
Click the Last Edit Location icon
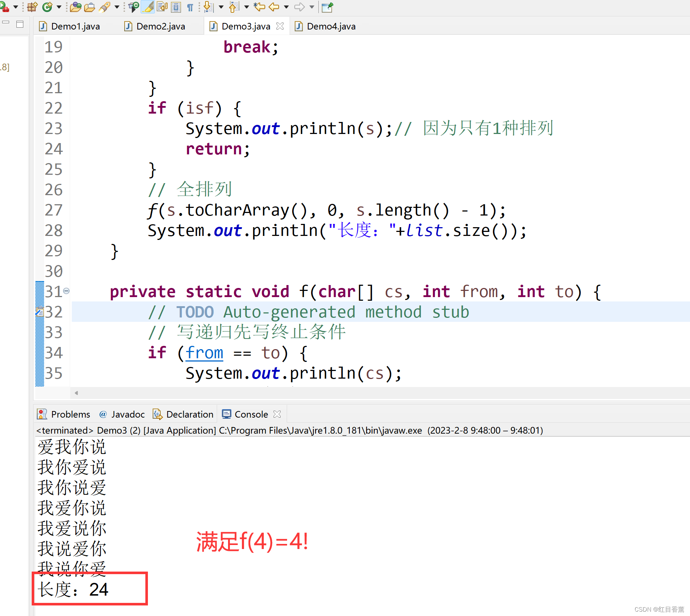coord(259,7)
